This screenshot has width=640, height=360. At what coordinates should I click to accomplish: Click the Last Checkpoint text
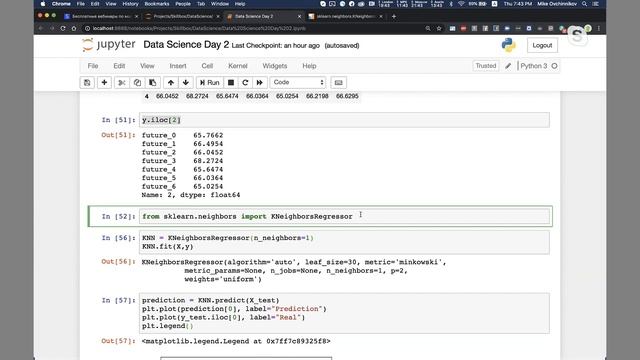(x=276, y=45)
